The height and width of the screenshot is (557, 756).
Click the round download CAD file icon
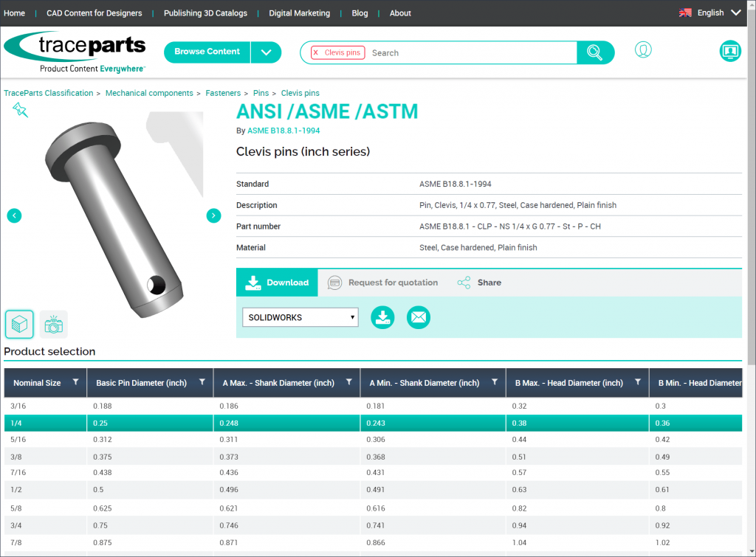tap(382, 317)
